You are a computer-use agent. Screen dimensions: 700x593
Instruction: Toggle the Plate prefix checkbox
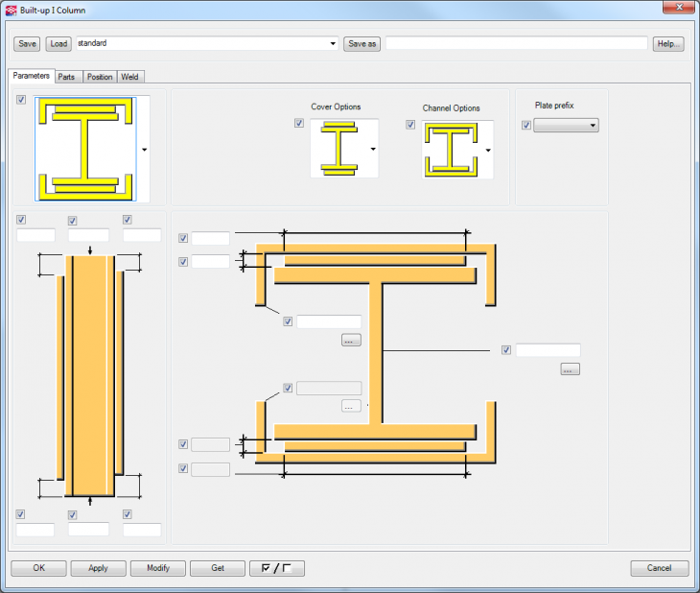[525, 125]
